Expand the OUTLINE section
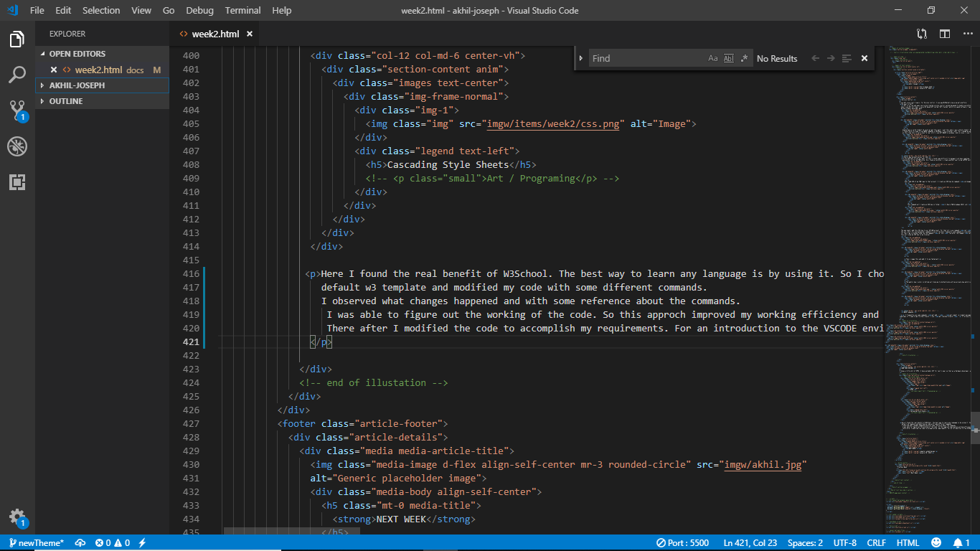The image size is (980, 551). coord(66,101)
